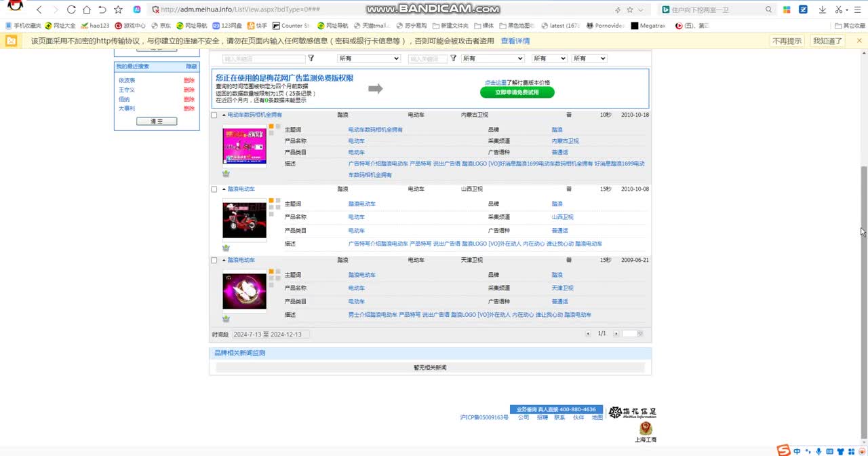Click the orange square beside the scooter thumbnail
Image resolution: width=868 pixels, height=456 pixels.
(x=271, y=201)
